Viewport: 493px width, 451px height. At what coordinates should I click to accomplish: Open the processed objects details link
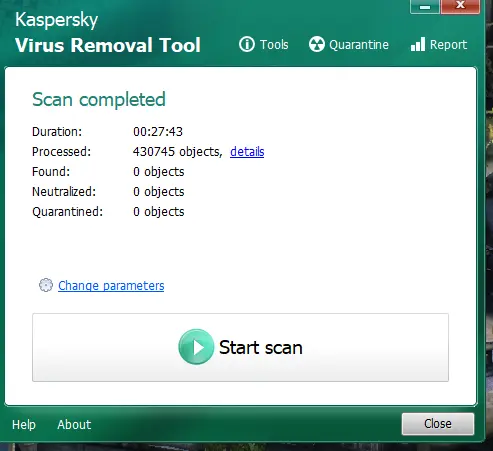pyautogui.click(x=247, y=152)
